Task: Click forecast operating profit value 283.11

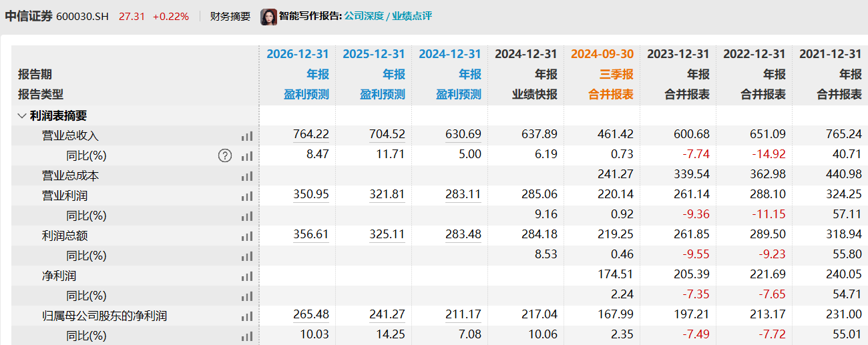Action: tap(463, 195)
